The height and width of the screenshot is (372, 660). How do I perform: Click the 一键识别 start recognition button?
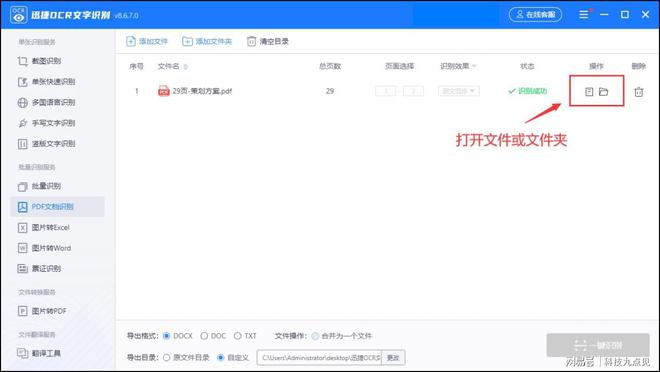pyautogui.click(x=598, y=345)
